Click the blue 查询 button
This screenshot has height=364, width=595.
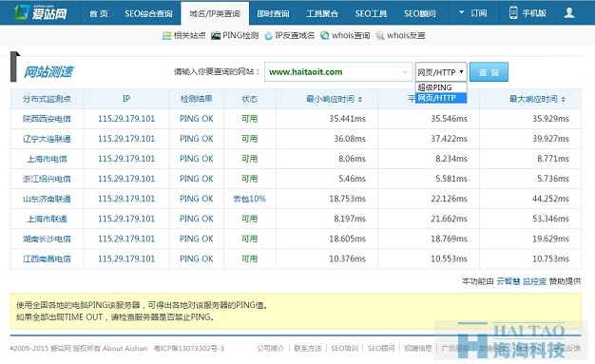click(x=489, y=71)
